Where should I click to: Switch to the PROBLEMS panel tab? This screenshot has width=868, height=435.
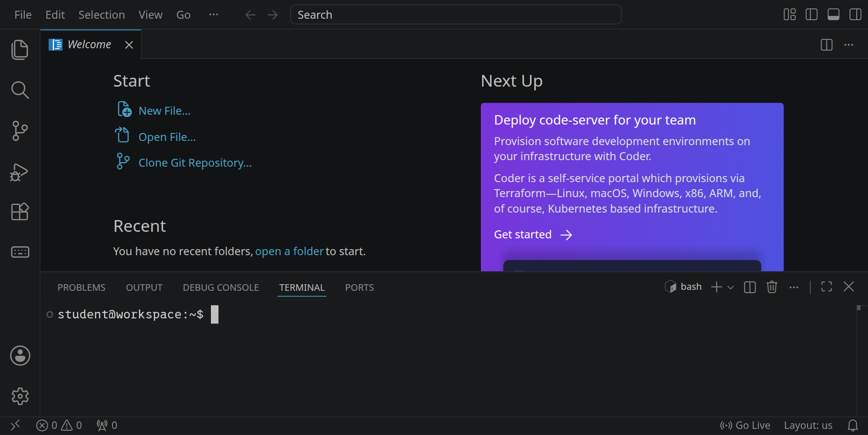(x=82, y=288)
